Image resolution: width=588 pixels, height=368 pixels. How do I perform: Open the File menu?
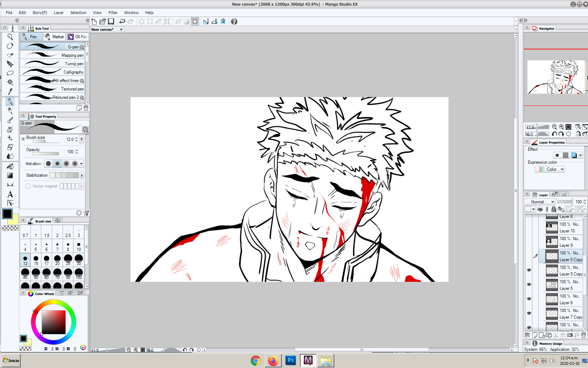pos(9,13)
